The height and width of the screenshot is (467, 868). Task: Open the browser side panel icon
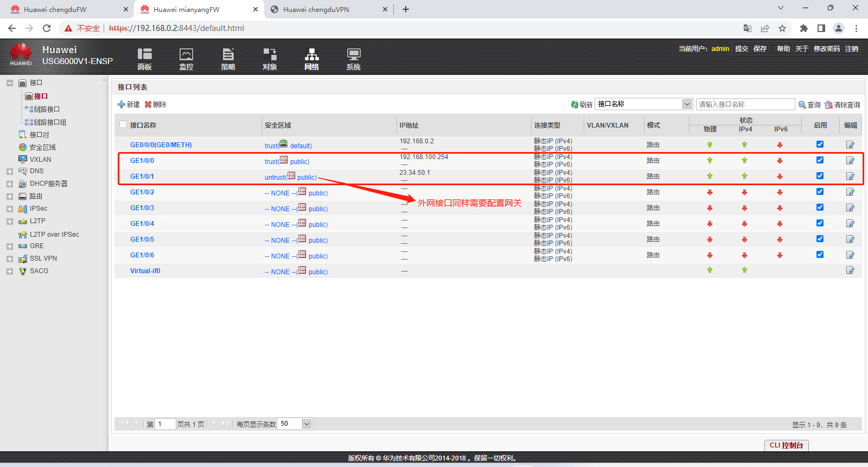click(x=821, y=28)
